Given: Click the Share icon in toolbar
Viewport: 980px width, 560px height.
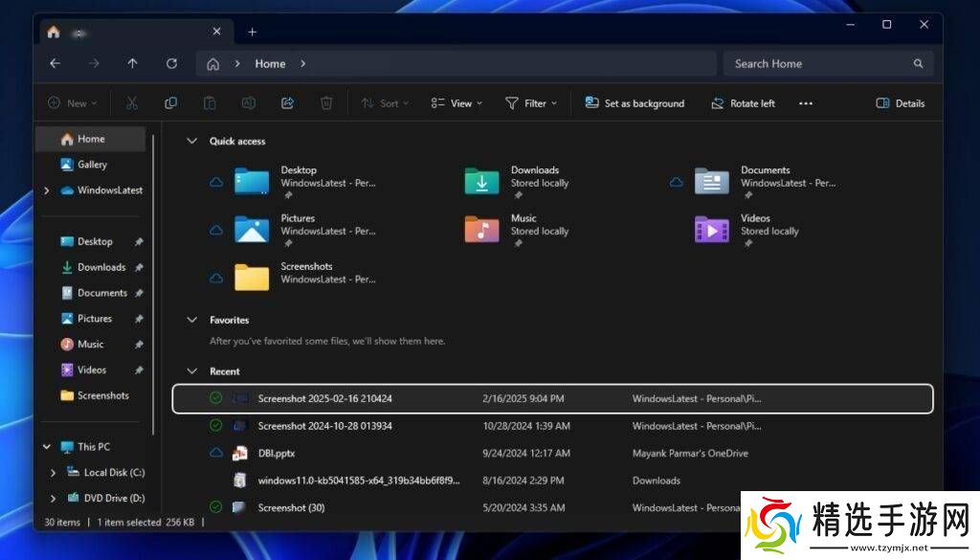Looking at the screenshot, I should 287,103.
